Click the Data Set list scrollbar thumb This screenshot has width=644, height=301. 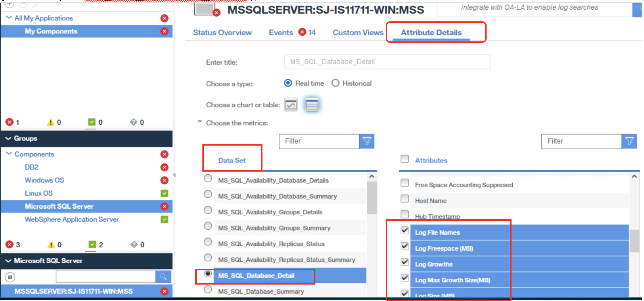click(372, 198)
